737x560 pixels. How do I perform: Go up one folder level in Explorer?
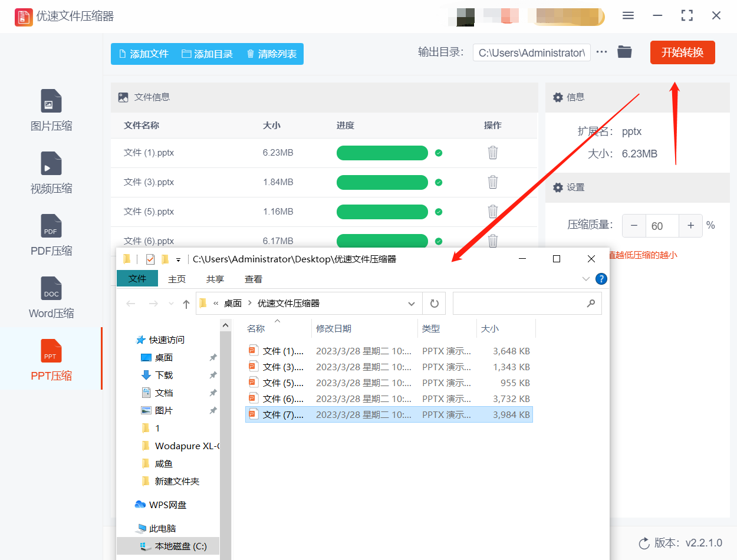click(x=186, y=304)
